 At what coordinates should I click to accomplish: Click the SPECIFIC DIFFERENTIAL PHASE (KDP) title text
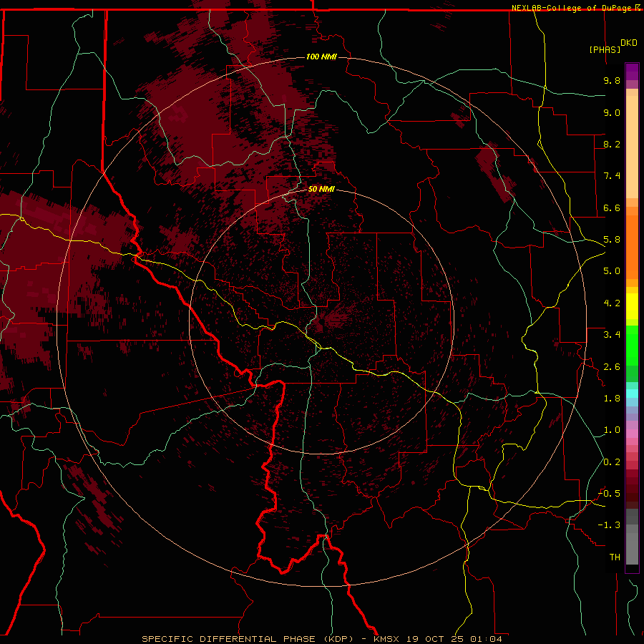248,639
